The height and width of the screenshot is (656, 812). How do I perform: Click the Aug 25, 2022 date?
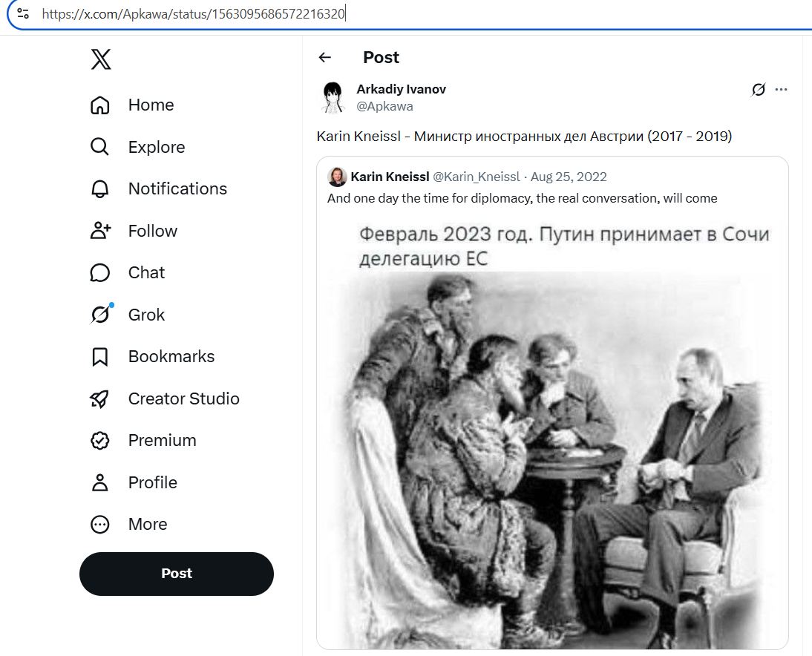click(569, 177)
